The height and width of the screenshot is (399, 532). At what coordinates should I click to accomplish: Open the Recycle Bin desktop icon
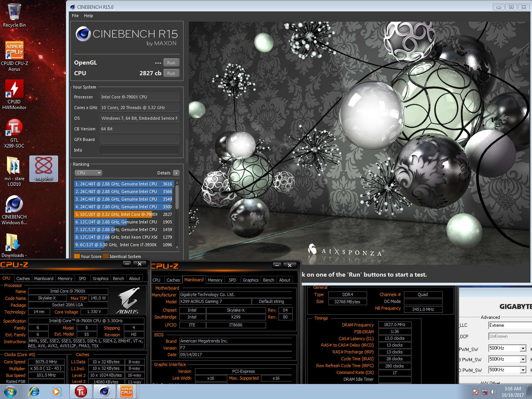point(14,15)
